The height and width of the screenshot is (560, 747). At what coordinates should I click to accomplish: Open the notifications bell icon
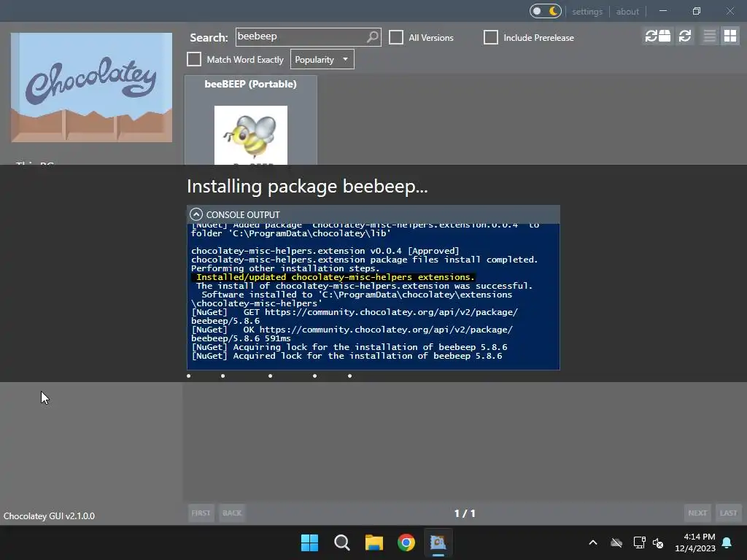point(727,542)
